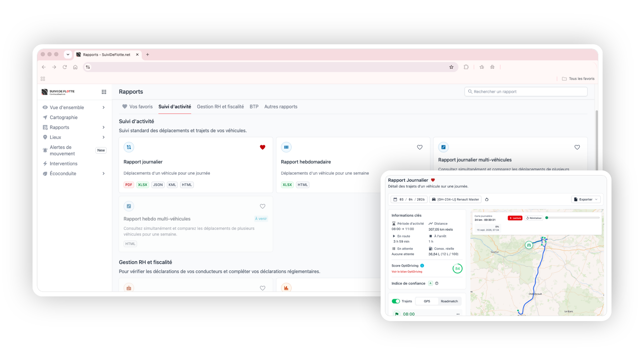Click the Rapport hebdomadaire card icon
The image size is (644, 362).
(x=286, y=147)
